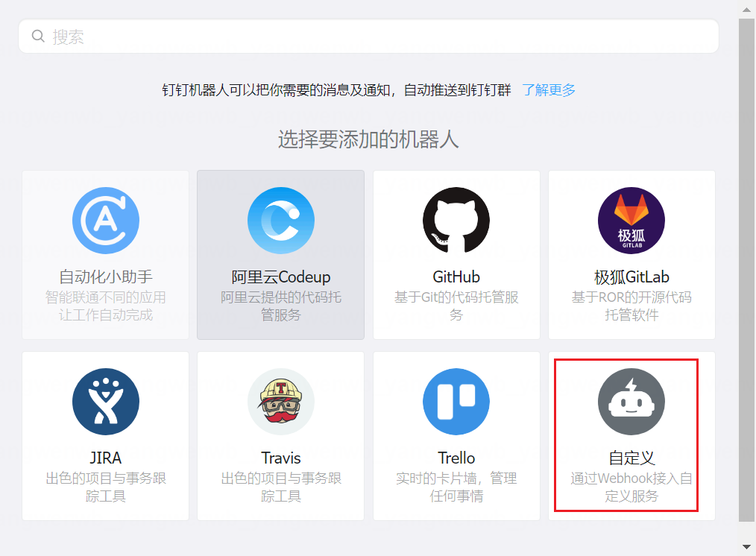Image resolution: width=756 pixels, height=556 pixels.
Task: Click the 自动化小助手 robot icon
Action: 105,221
